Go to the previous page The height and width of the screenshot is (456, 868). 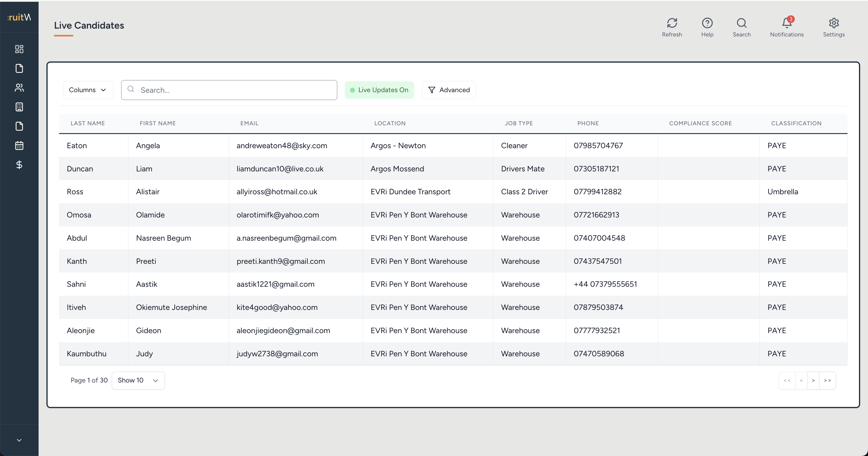coord(801,381)
